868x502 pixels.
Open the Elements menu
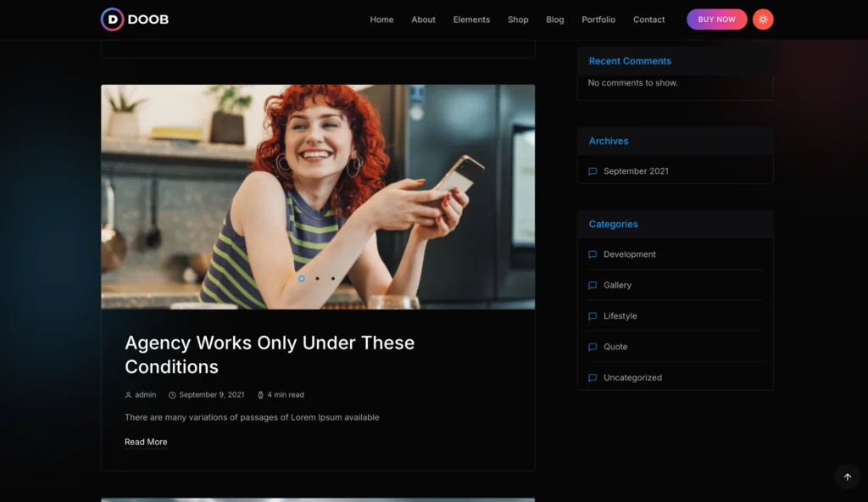pyautogui.click(x=471, y=20)
